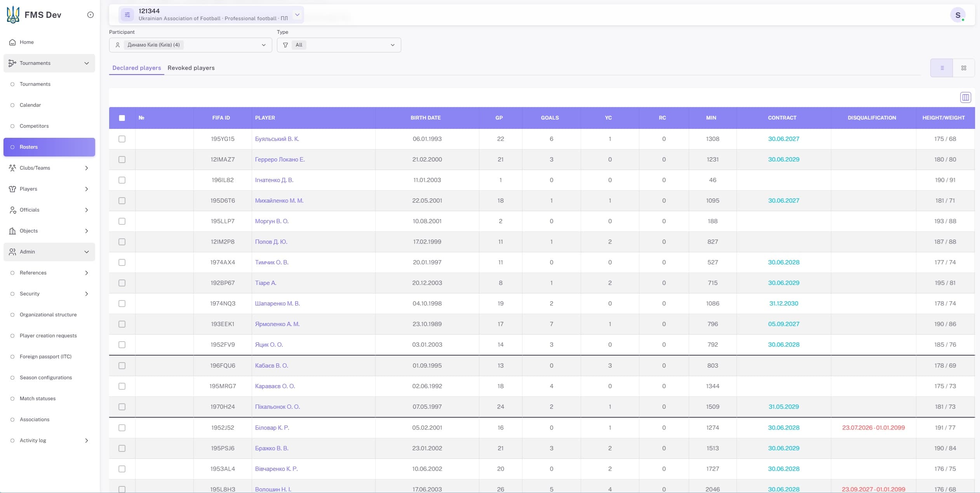Open Competitors in the sidebar
Viewport: 980px width, 493px height.
pos(34,126)
